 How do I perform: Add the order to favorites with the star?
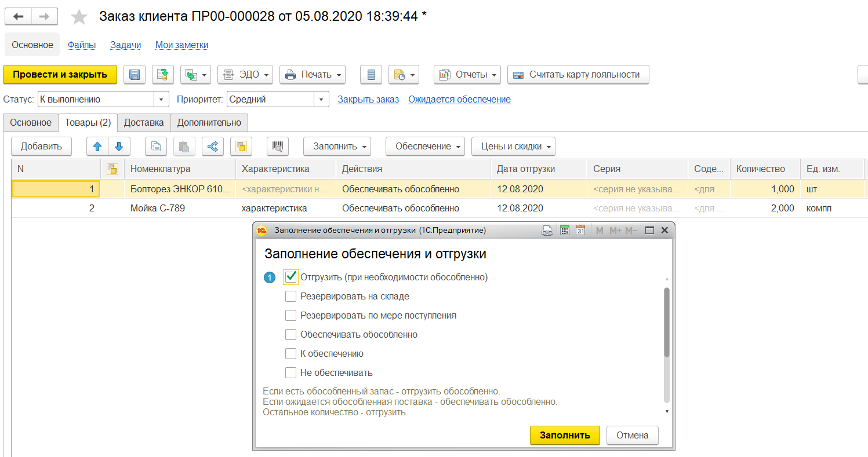tap(79, 17)
